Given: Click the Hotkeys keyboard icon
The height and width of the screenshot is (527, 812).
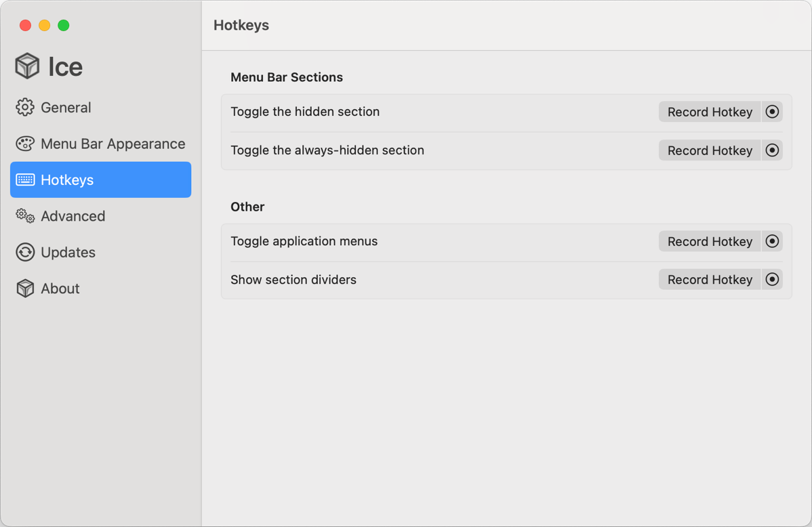Looking at the screenshot, I should pyautogui.click(x=25, y=180).
